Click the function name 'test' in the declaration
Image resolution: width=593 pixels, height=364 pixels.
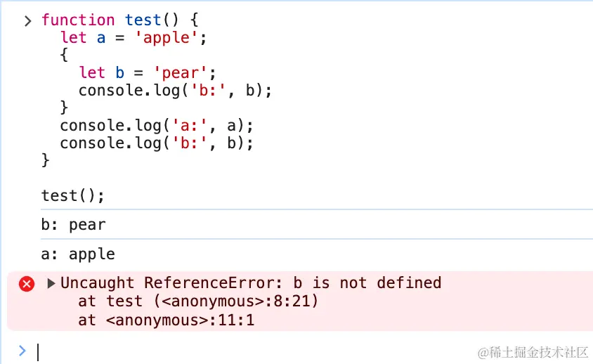143,20
